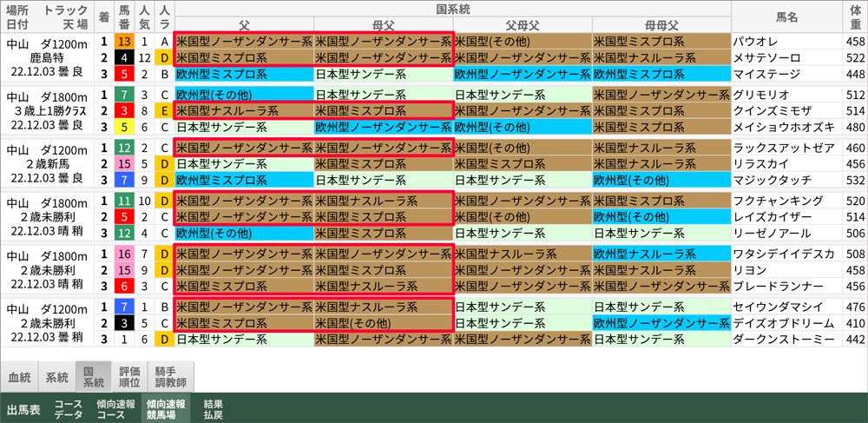Click the 人気 column header
868x423 pixels.
(x=144, y=17)
